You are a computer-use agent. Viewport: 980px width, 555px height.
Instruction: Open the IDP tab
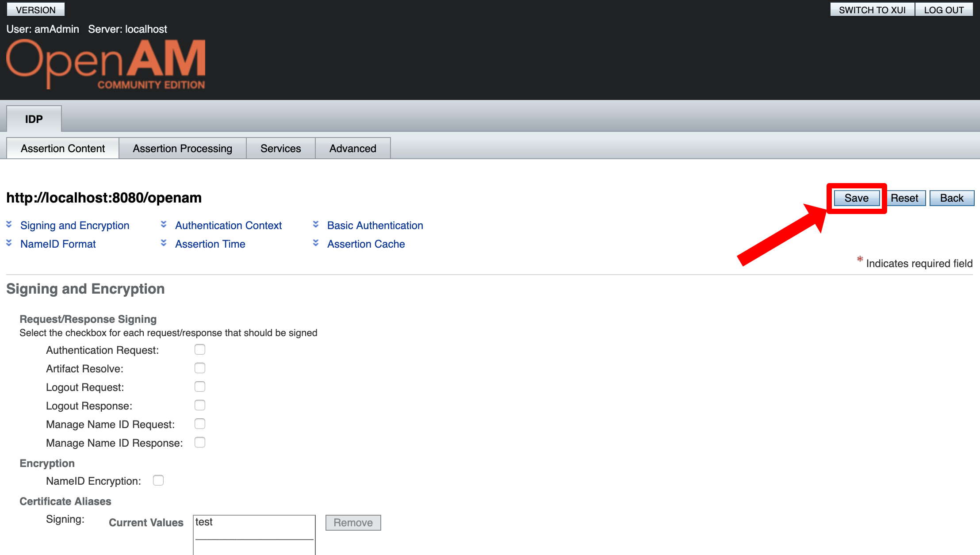[34, 119]
